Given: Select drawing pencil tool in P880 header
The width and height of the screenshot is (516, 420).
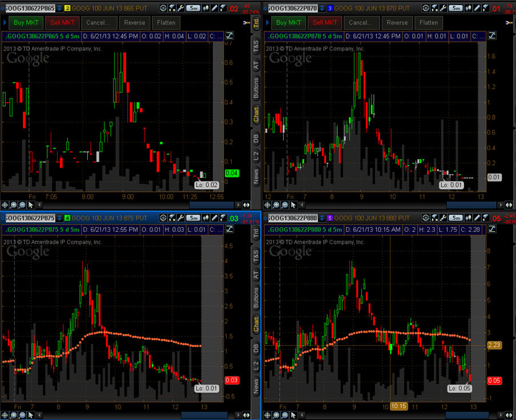Looking at the screenshot, I should (477, 218).
